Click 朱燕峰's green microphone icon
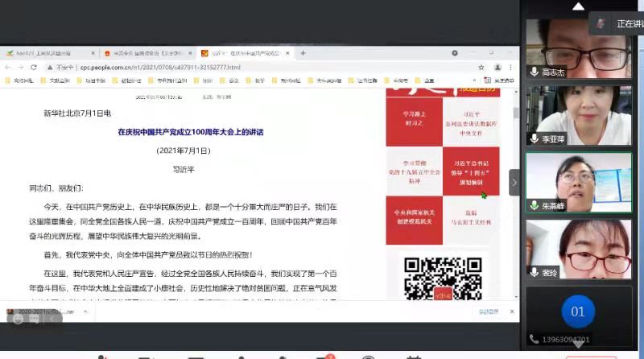 534,205
